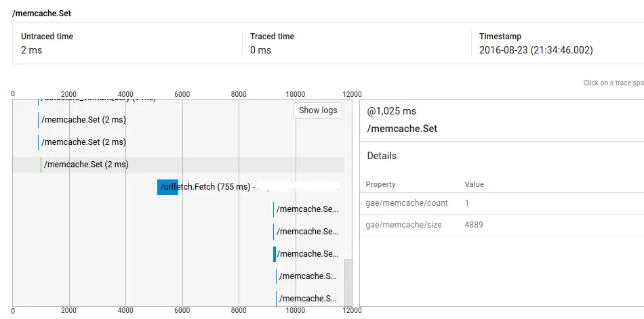644x319 pixels.
Task: Click the 8000 mark on top axis
Action: coord(239,94)
